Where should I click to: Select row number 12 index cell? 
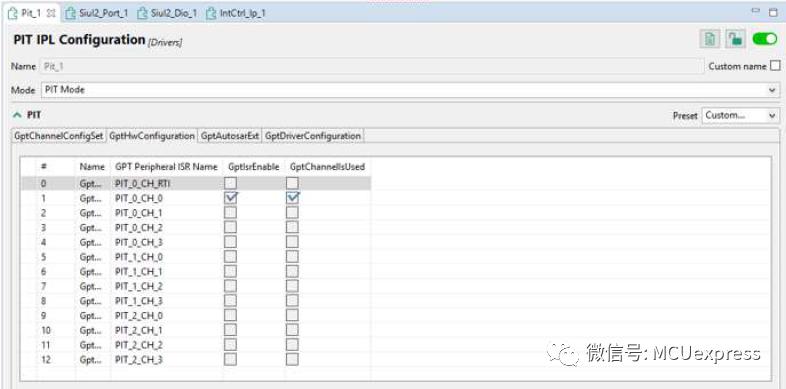point(46,360)
